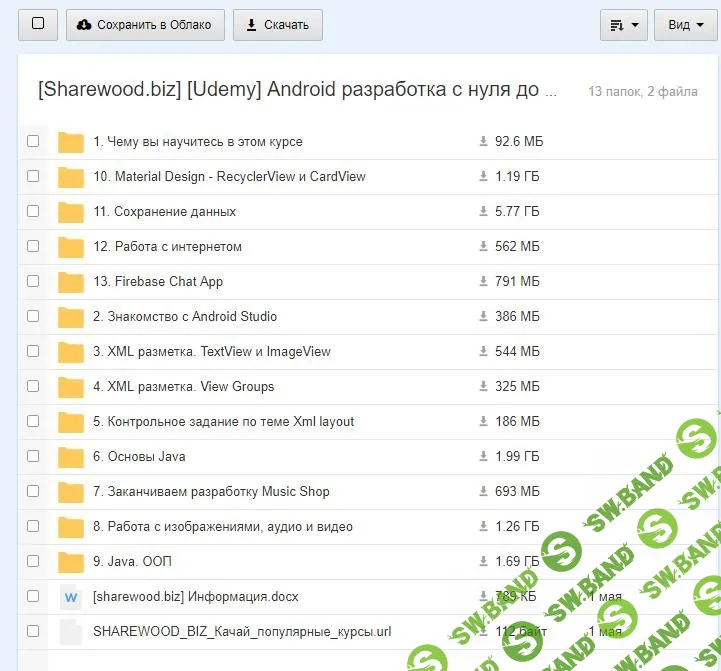721x671 pixels.
Task: Click download icon next to 562 МБ
Action: (x=484, y=247)
